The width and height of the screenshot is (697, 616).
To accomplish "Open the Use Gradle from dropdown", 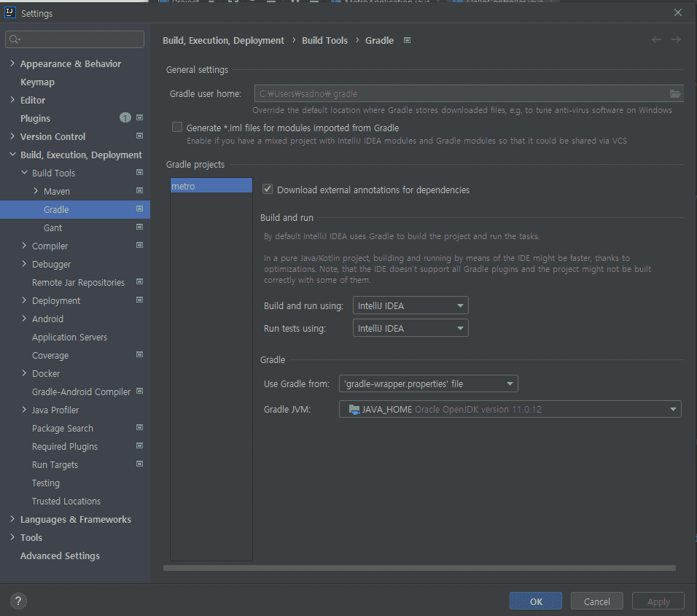I will [428, 383].
